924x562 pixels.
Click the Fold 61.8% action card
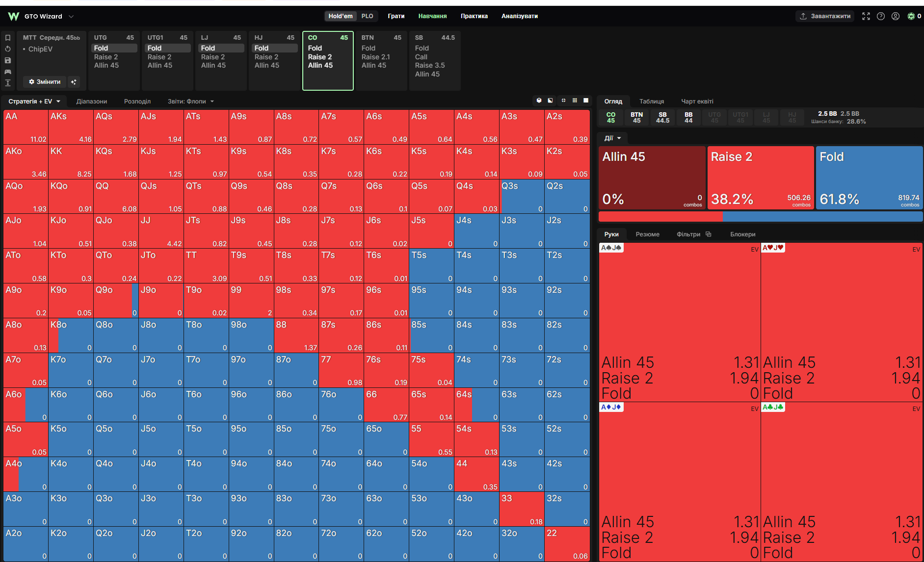[x=869, y=178]
